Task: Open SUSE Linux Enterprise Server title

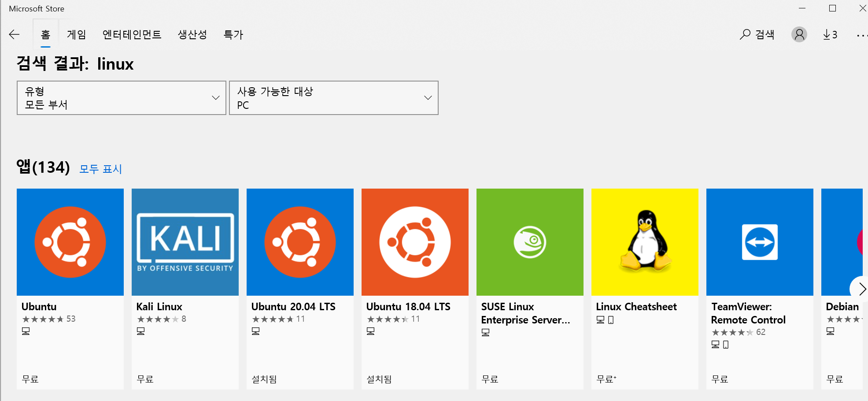Action: pyautogui.click(x=526, y=313)
